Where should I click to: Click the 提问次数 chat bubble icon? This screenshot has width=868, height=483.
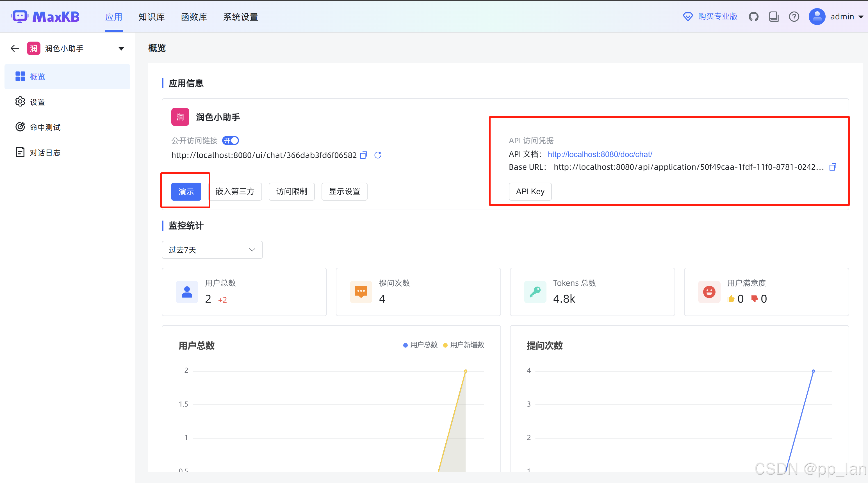coord(361,292)
